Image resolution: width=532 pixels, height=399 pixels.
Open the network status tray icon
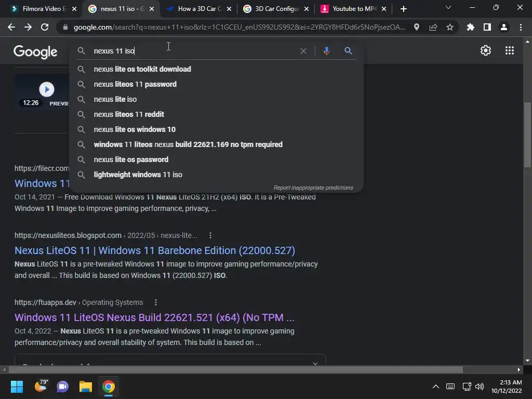tap(467, 387)
